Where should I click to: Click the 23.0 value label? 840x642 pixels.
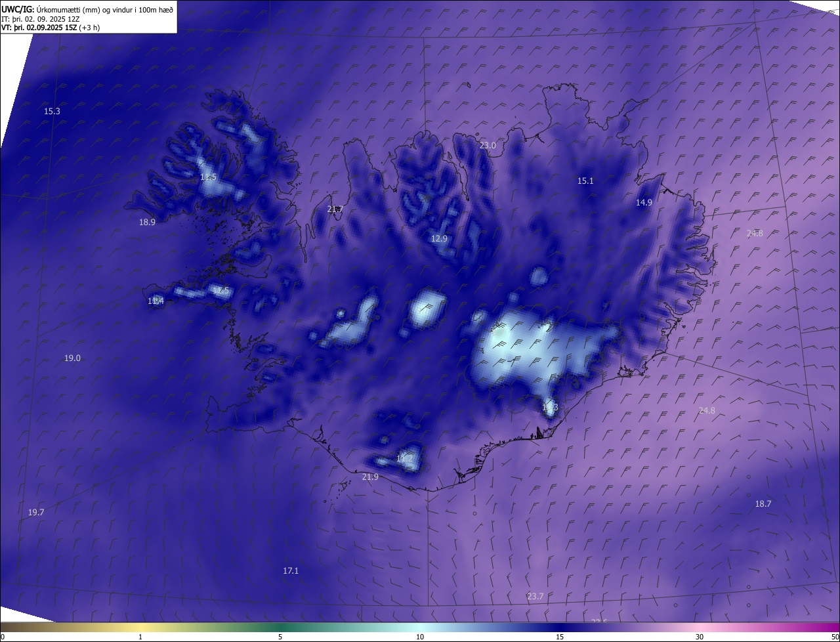pos(488,146)
